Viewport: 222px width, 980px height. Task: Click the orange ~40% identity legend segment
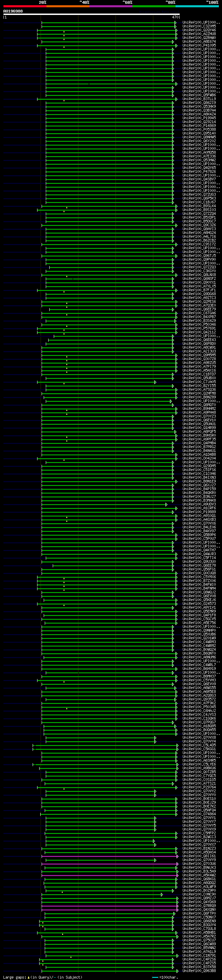tap(68, 6)
